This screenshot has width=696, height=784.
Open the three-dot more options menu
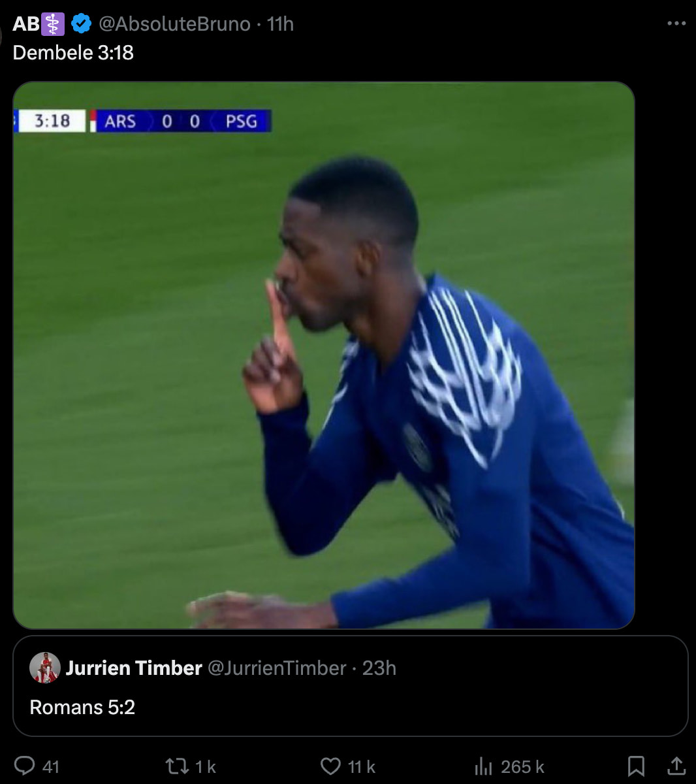click(676, 24)
